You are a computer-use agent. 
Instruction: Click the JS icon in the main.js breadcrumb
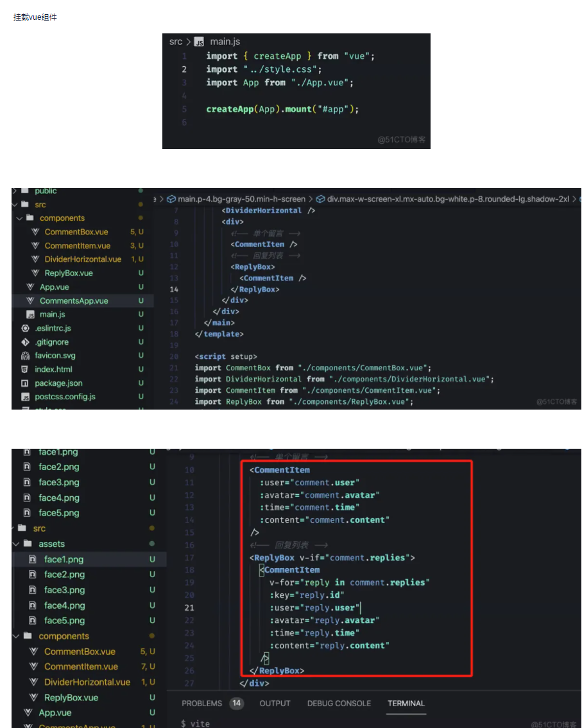click(198, 41)
